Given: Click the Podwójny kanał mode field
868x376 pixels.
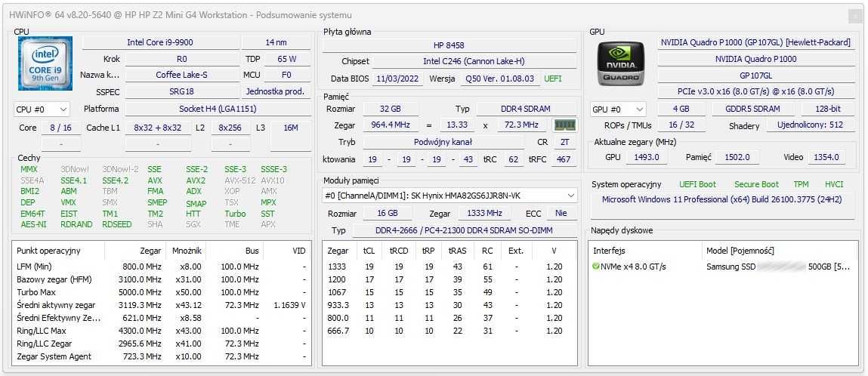Looking at the screenshot, I should (x=443, y=142).
